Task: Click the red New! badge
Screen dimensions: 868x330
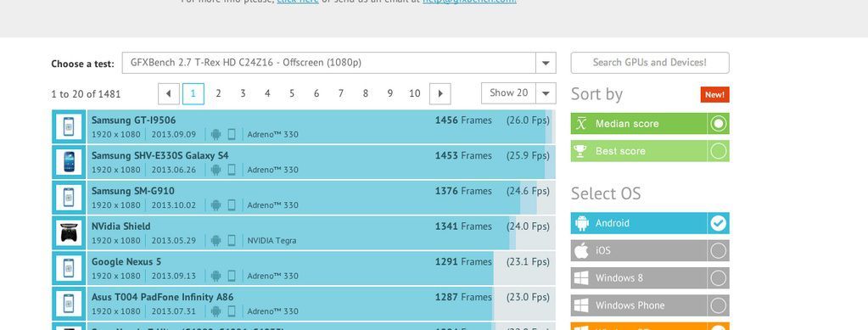Action: pyautogui.click(x=714, y=95)
